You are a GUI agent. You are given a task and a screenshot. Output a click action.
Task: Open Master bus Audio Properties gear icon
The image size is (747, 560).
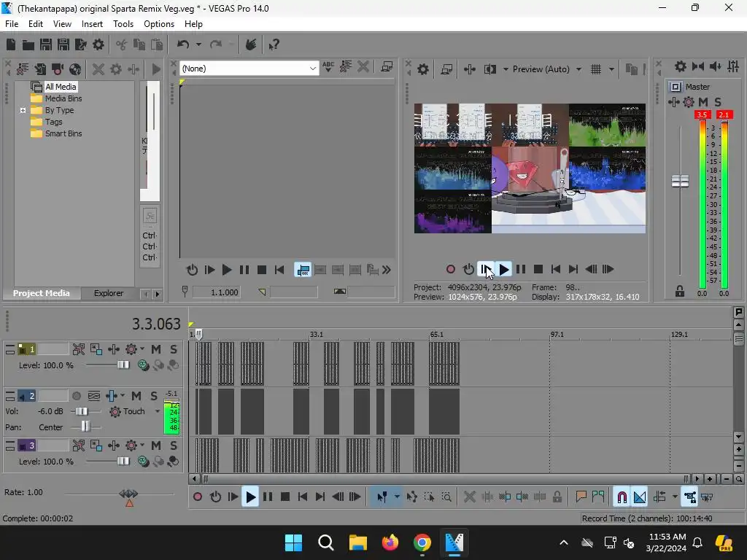681,66
